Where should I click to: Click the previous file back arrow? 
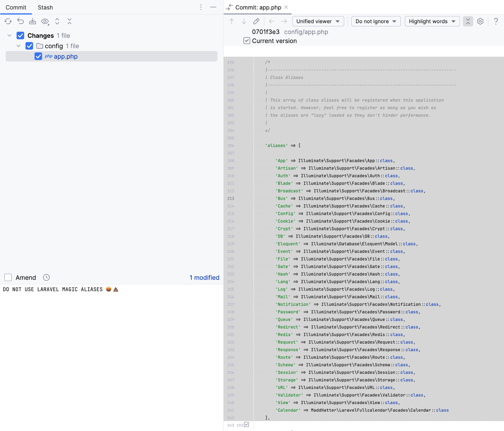tap(272, 21)
